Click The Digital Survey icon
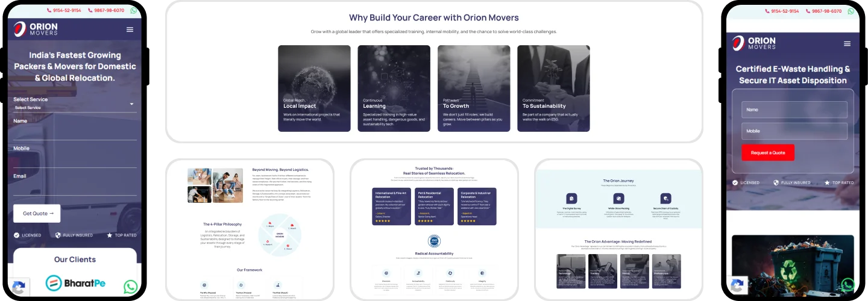Viewport: 868px width, 301px height. pyautogui.click(x=571, y=198)
